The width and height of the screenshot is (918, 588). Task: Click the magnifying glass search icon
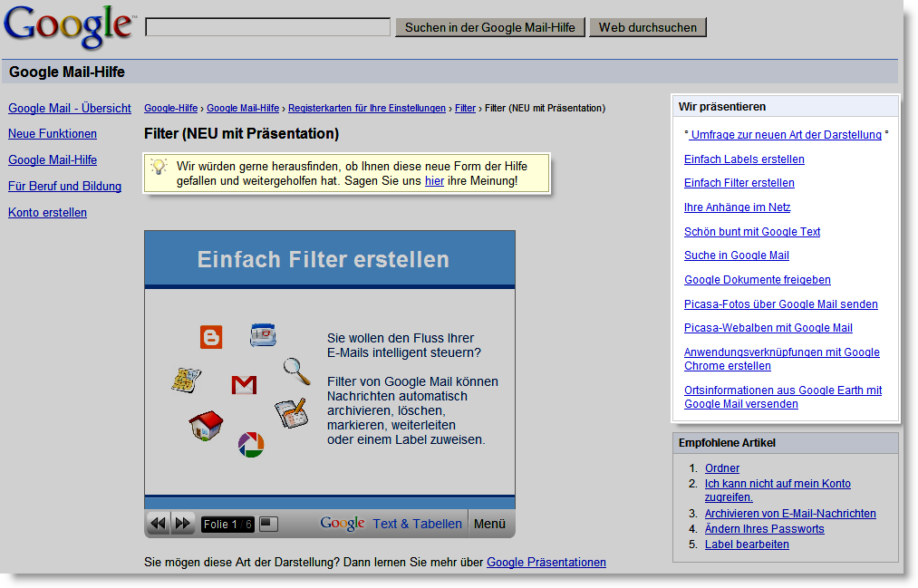pyautogui.click(x=297, y=371)
